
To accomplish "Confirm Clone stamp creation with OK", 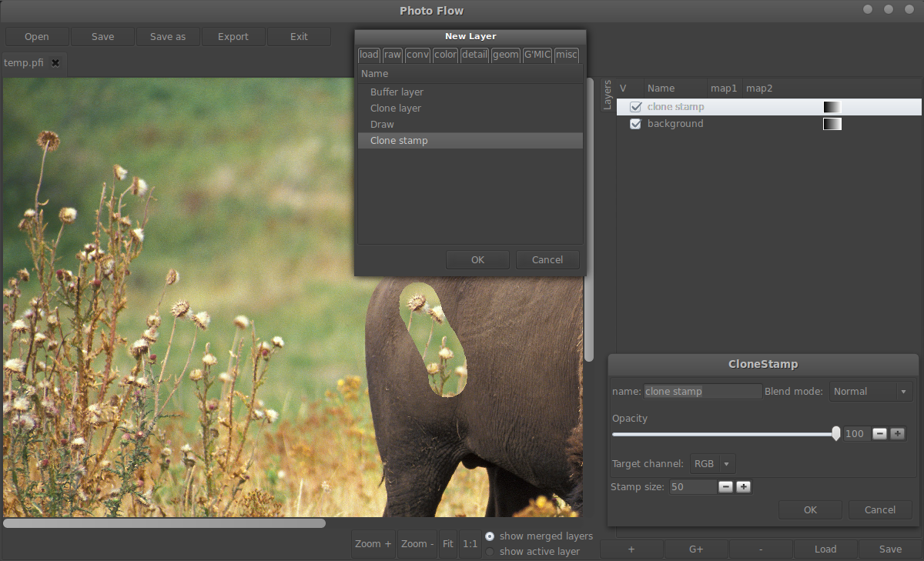I will coord(477,259).
